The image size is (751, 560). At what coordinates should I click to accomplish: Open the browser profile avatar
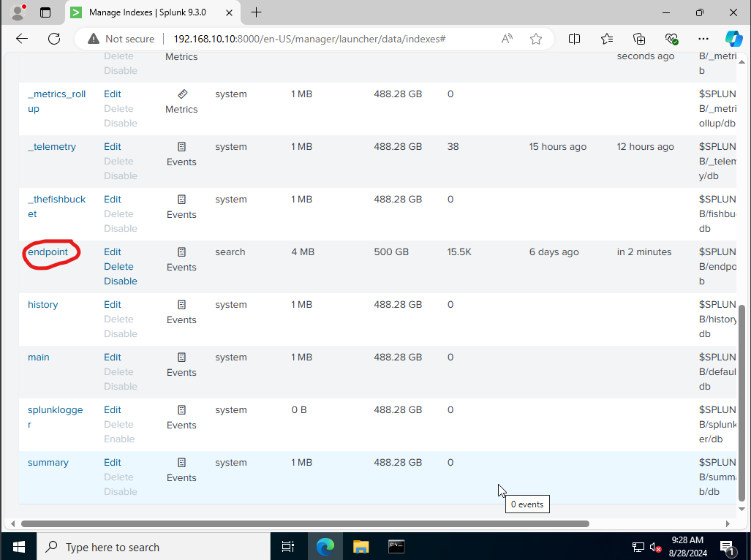pos(18,12)
